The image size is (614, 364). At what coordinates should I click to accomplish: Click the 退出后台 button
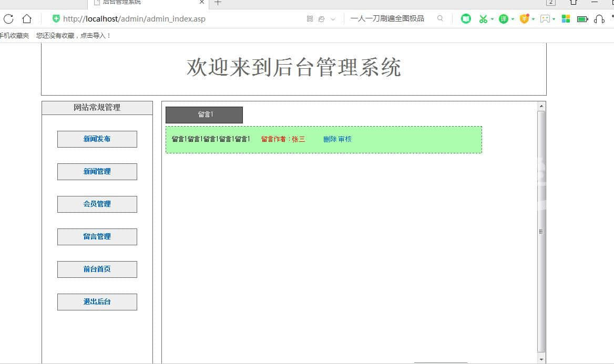[97, 302]
